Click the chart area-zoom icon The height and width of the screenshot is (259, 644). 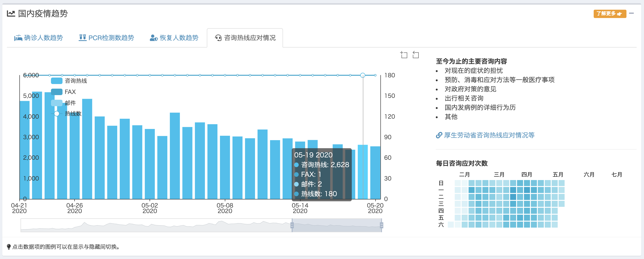[x=403, y=54]
